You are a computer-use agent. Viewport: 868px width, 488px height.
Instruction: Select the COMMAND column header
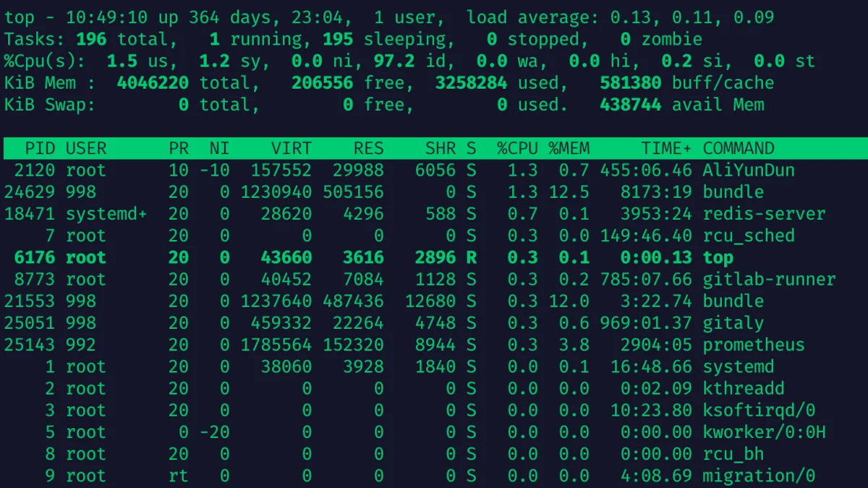pyautogui.click(x=739, y=148)
